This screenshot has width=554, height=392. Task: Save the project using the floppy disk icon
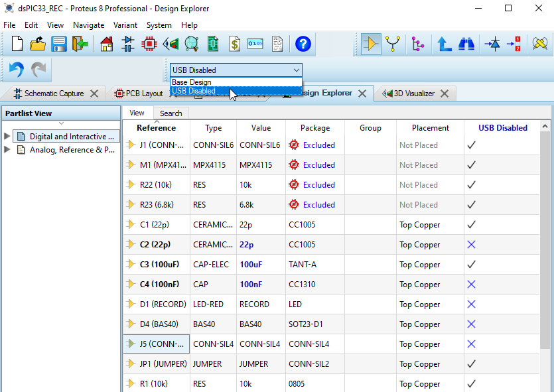[58, 44]
